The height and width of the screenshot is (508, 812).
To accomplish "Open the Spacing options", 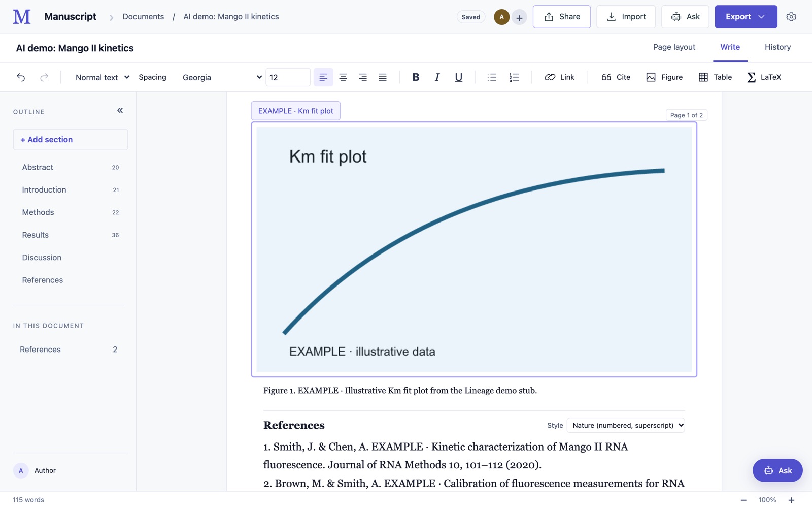I will (152, 77).
